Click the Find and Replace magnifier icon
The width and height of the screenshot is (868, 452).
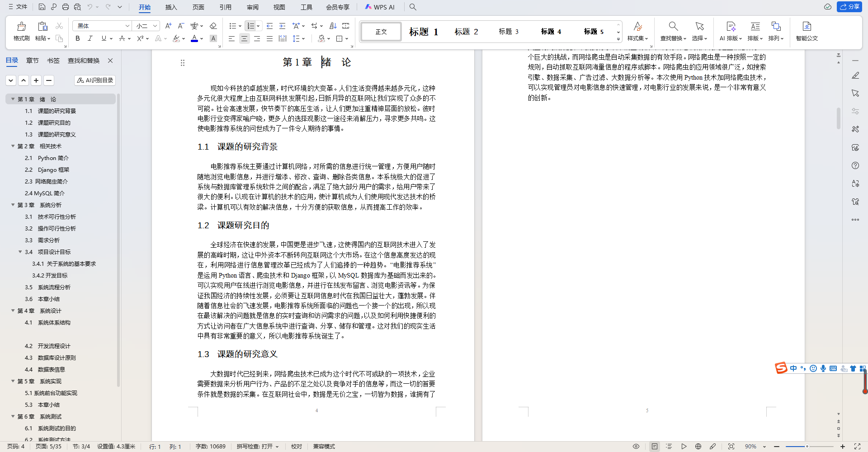(x=673, y=27)
